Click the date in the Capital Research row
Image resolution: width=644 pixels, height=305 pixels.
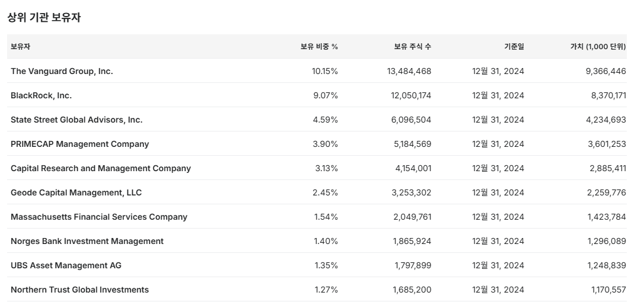click(x=498, y=168)
